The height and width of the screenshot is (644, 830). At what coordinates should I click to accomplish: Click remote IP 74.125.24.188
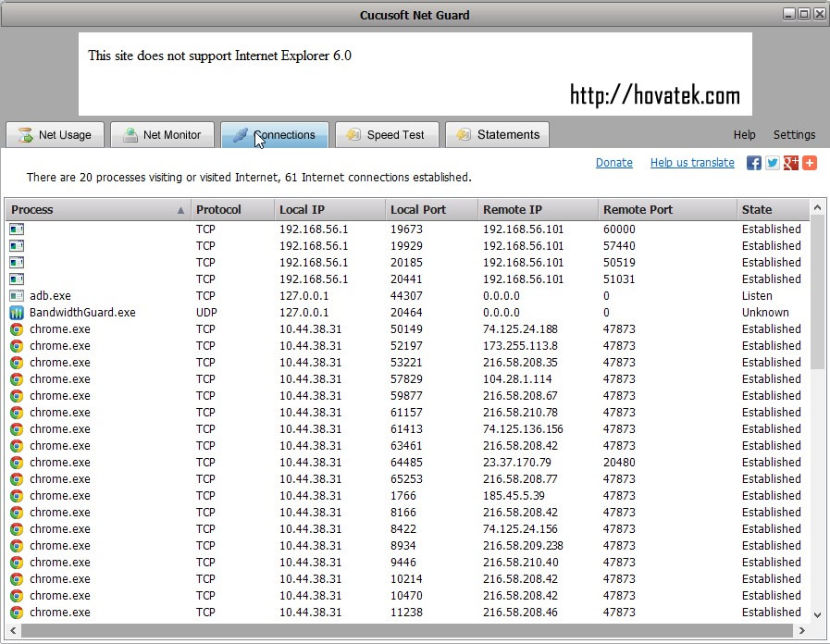click(520, 329)
